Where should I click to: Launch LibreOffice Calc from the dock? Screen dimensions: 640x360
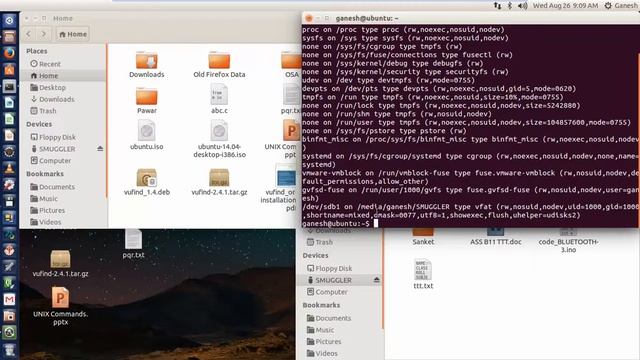9,119
